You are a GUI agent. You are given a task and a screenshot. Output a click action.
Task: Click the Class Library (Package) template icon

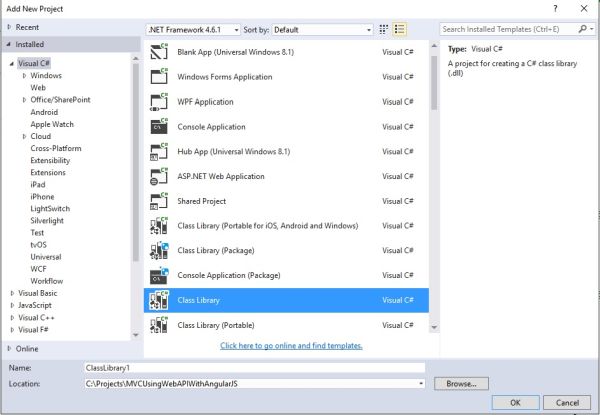(x=159, y=251)
